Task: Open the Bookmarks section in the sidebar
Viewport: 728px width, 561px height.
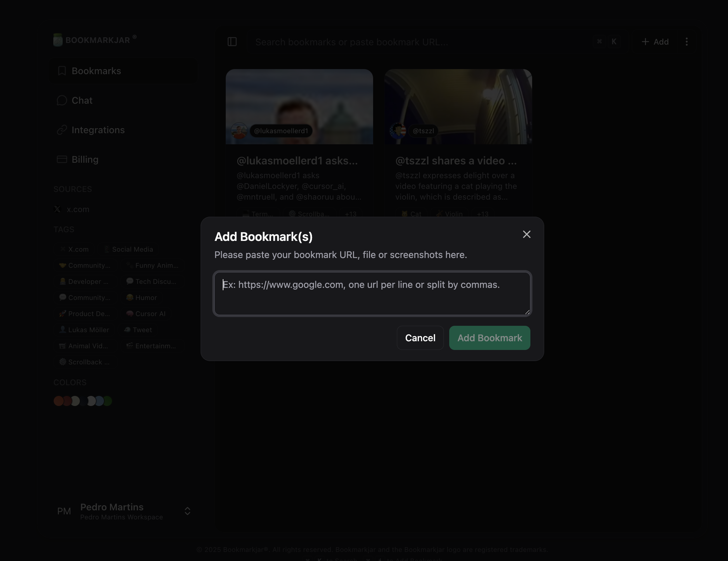Action: tap(96, 71)
